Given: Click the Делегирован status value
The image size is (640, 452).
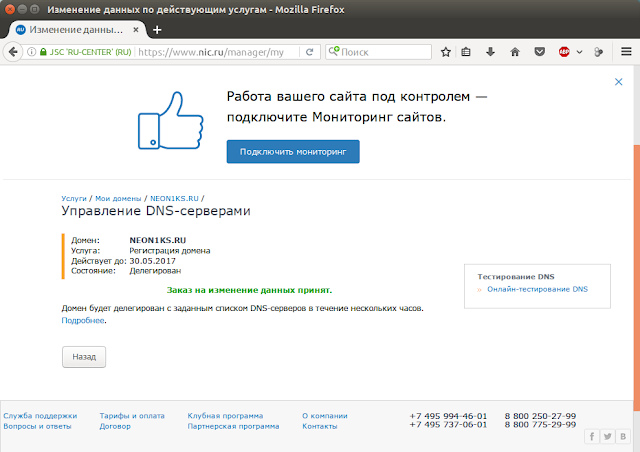Looking at the screenshot, I should pos(155,271).
